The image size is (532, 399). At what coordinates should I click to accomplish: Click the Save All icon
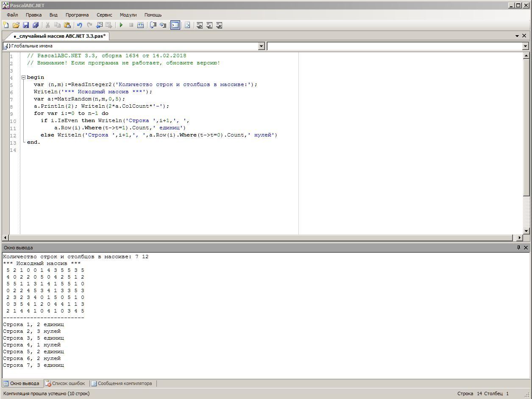pyautogui.click(x=36, y=25)
